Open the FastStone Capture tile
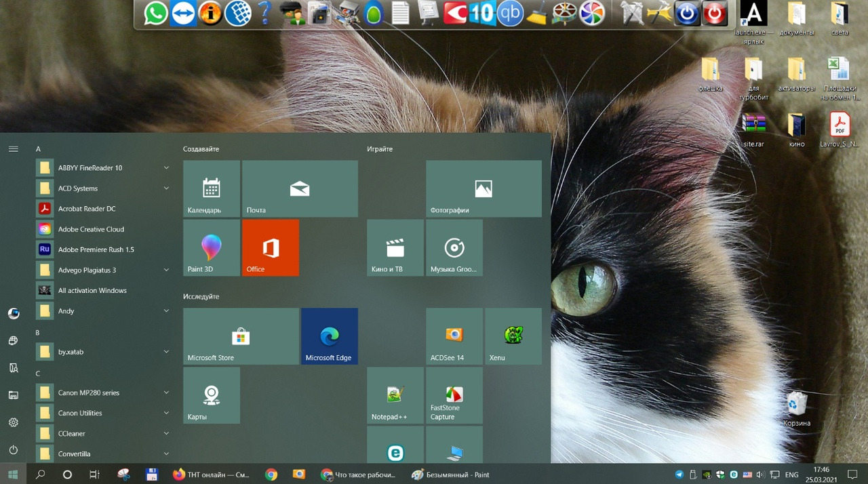Image resolution: width=868 pixels, height=484 pixels. (x=454, y=395)
